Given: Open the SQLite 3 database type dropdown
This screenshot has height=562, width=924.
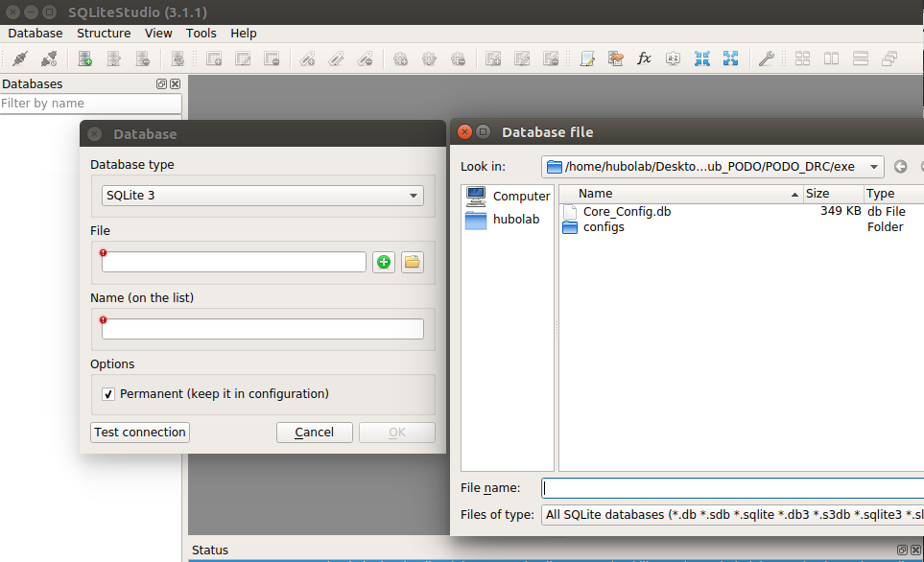Looking at the screenshot, I should 263,196.
